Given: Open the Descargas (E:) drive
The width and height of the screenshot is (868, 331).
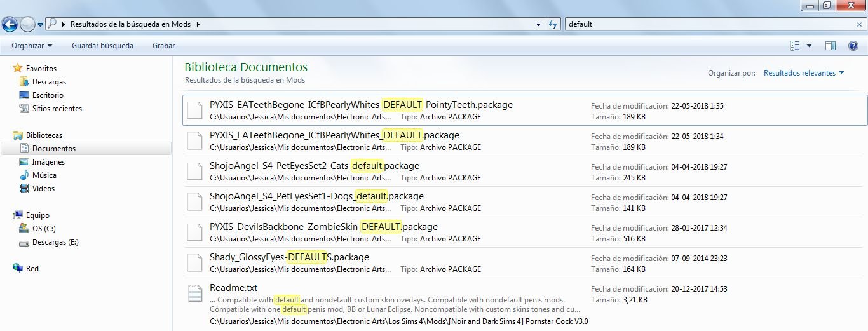Looking at the screenshot, I should (x=55, y=242).
